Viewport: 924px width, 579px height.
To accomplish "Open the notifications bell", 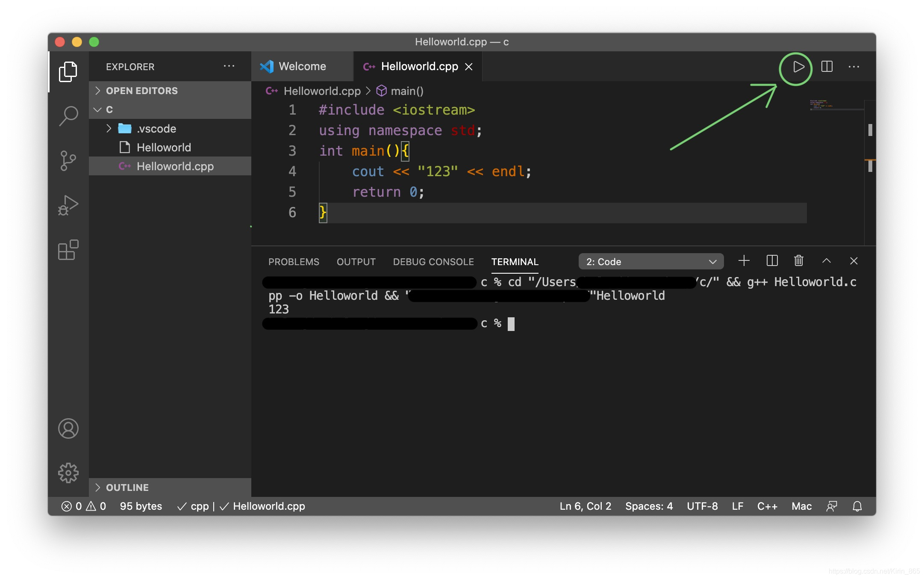I will (857, 506).
